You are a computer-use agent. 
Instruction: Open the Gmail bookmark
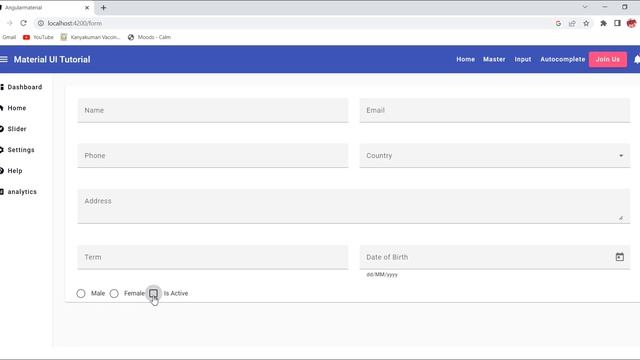pyautogui.click(x=9, y=37)
